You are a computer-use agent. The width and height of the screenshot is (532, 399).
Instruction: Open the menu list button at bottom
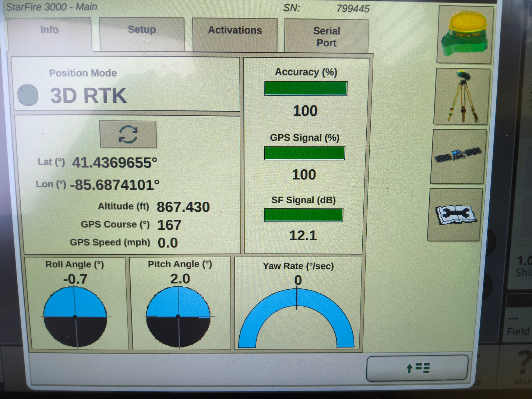tap(418, 368)
